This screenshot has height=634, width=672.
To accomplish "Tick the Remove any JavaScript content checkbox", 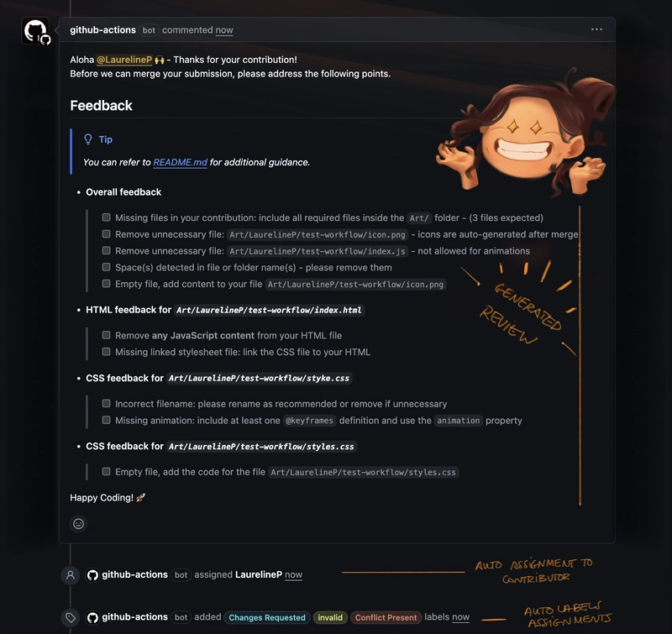I will pyautogui.click(x=107, y=335).
